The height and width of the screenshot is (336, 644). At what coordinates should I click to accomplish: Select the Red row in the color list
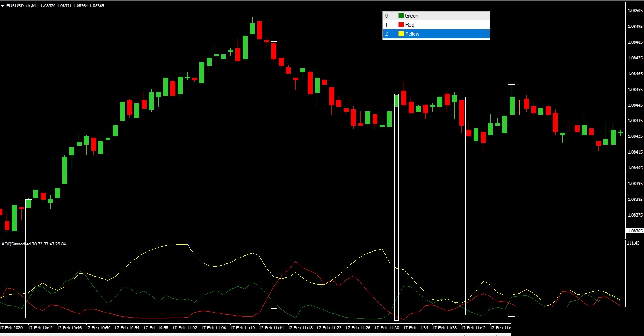coord(436,25)
